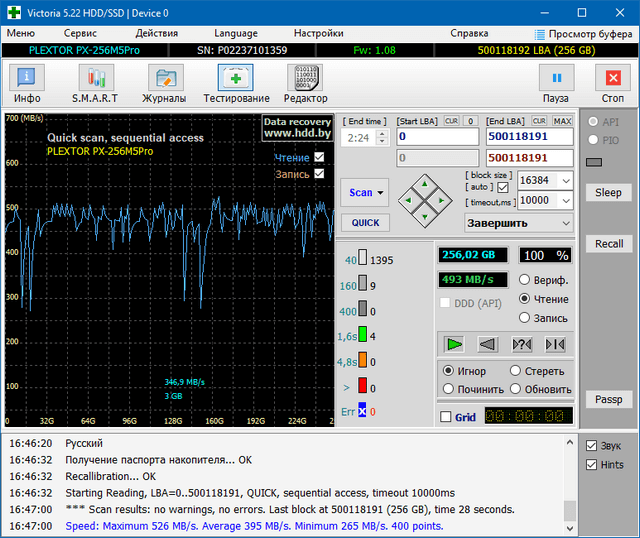Select the Починить radio option

pos(448,389)
